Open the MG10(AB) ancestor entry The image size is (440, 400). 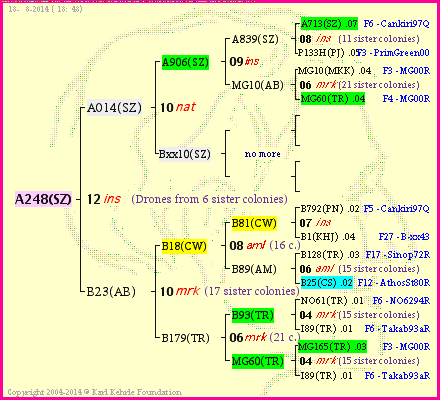tap(257, 85)
